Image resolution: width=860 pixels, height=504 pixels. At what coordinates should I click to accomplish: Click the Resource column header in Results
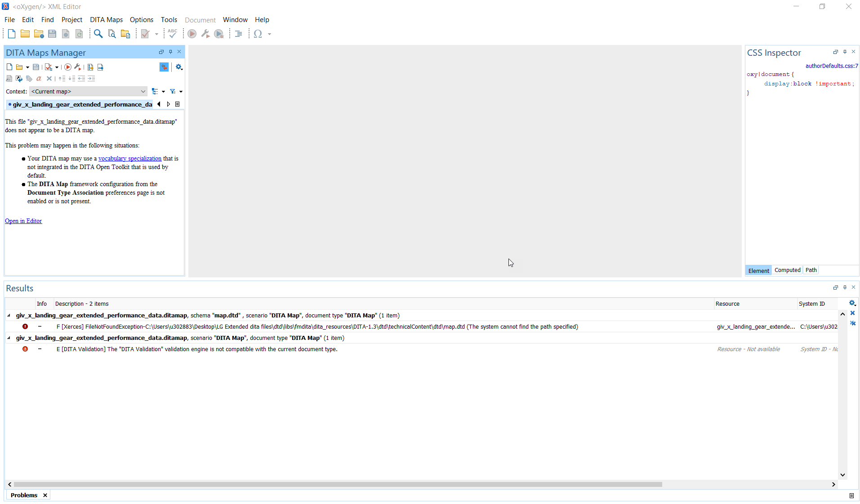pos(755,304)
